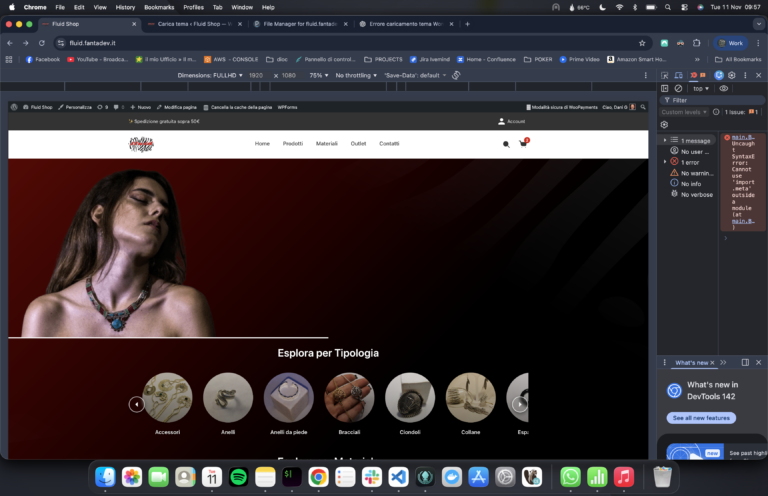Open the Bookmarks menu in menu bar
Screen dimensions: 768x496
click(159, 7)
